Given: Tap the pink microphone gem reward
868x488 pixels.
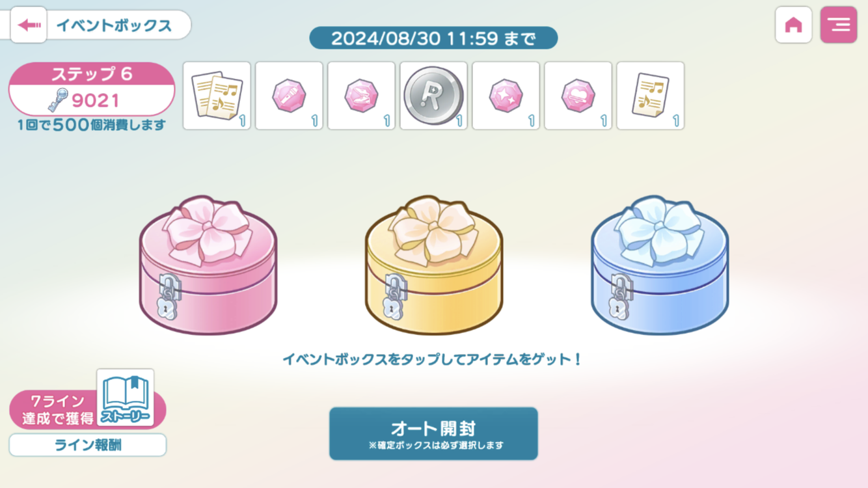Looking at the screenshot, I should (x=289, y=96).
